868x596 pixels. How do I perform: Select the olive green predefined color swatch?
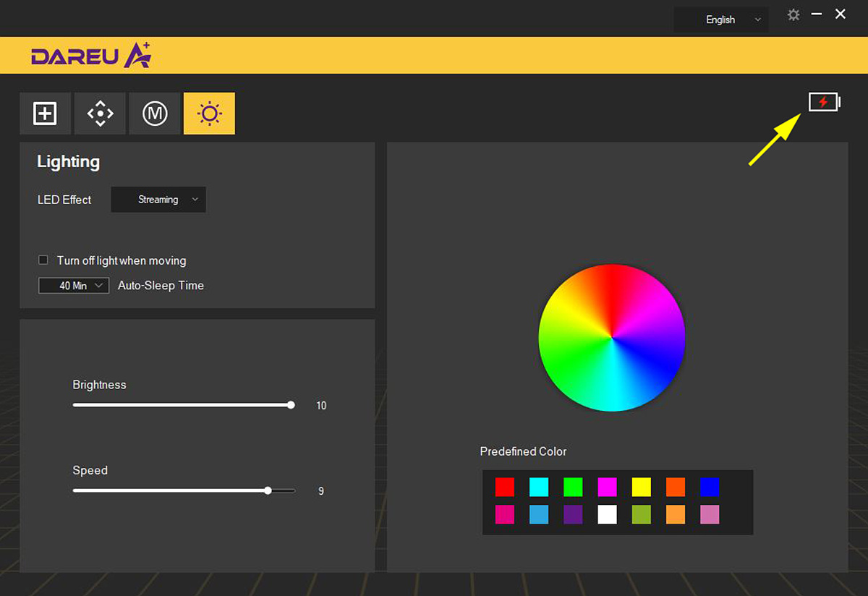[642, 514]
